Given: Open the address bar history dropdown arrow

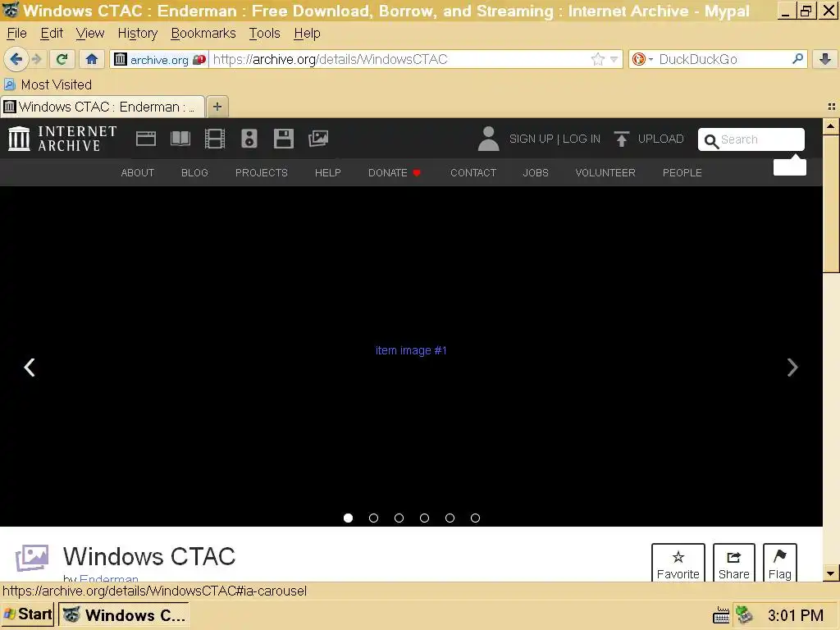Looking at the screenshot, I should [x=614, y=59].
